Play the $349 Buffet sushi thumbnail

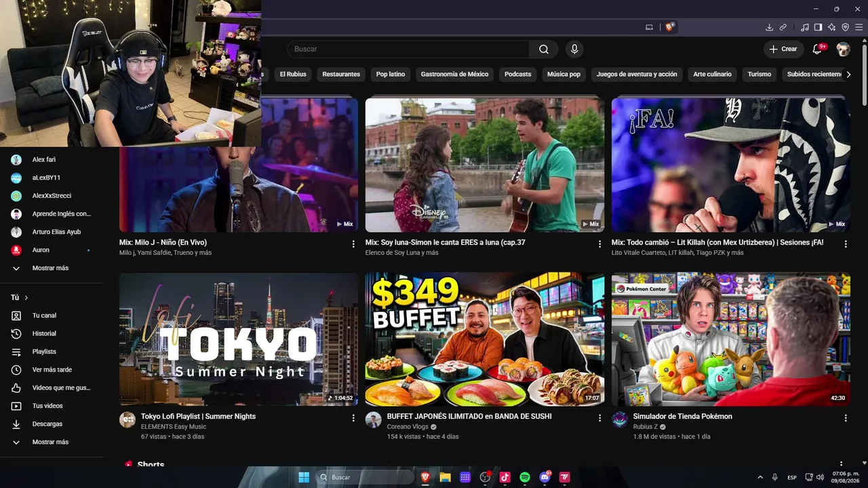tap(485, 339)
